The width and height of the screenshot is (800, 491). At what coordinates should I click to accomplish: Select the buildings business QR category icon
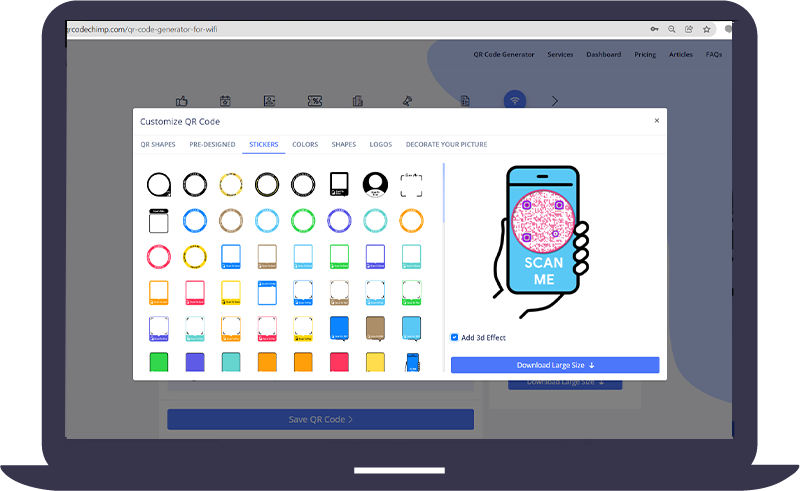click(358, 101)
